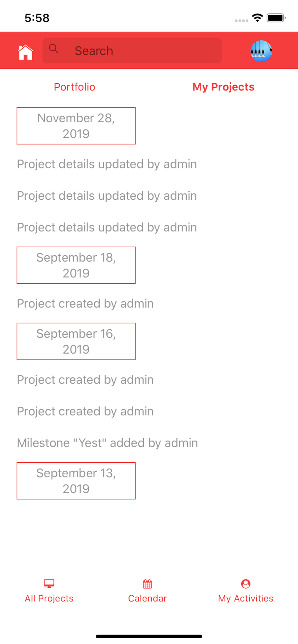
Task: Select the September 13, 2019 date box
Action: (76, 481)
